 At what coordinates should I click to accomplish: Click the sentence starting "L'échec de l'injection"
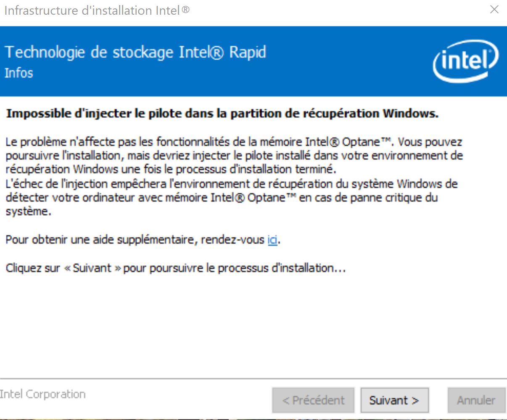pyautogui.click(x=231, y=197)
